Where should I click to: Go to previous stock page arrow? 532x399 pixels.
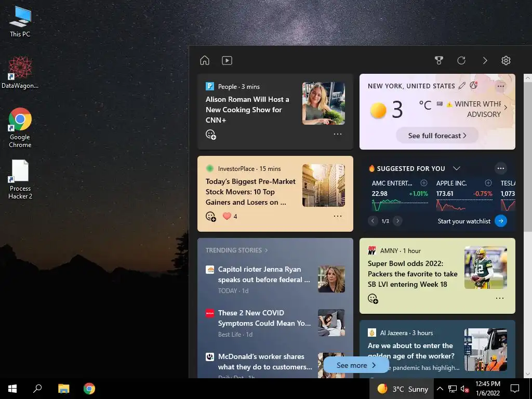point(373,221)
